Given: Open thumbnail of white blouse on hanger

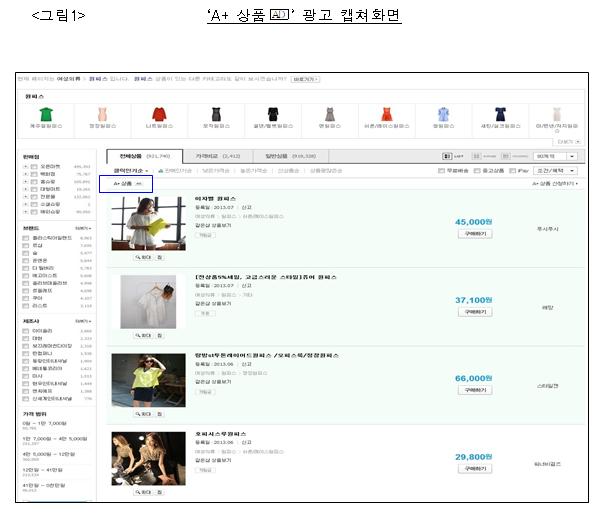Looking at the screenshot, I should [x=148, y=302].
